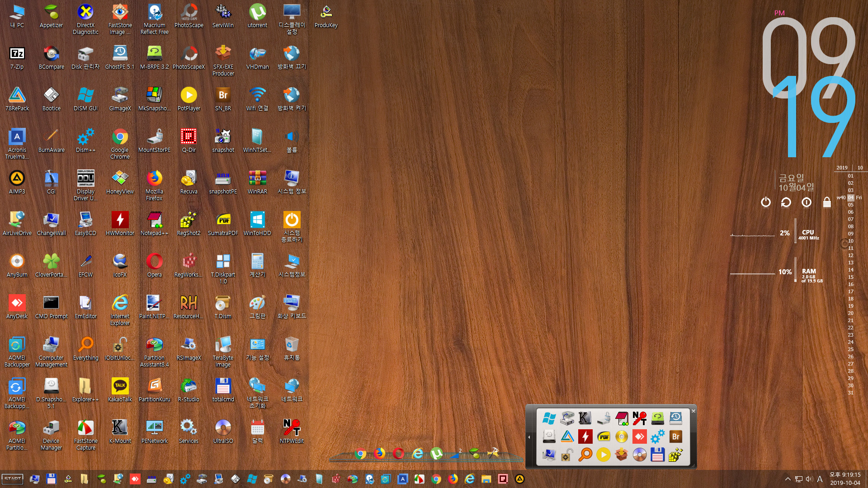Launch the Opera browser desktop icon
The height and width of the screenshot is (488, 868).
pos(154,266)
